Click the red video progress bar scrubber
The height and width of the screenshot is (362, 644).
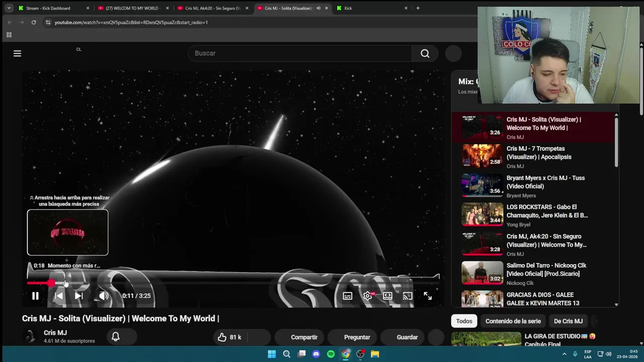click(x=51, y=284)
